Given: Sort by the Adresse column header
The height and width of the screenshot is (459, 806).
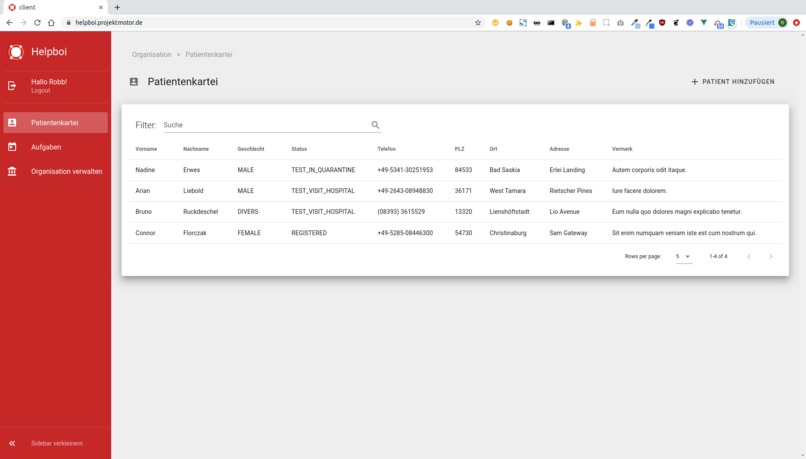Looking at the screenshot, I should click(559, 149).
